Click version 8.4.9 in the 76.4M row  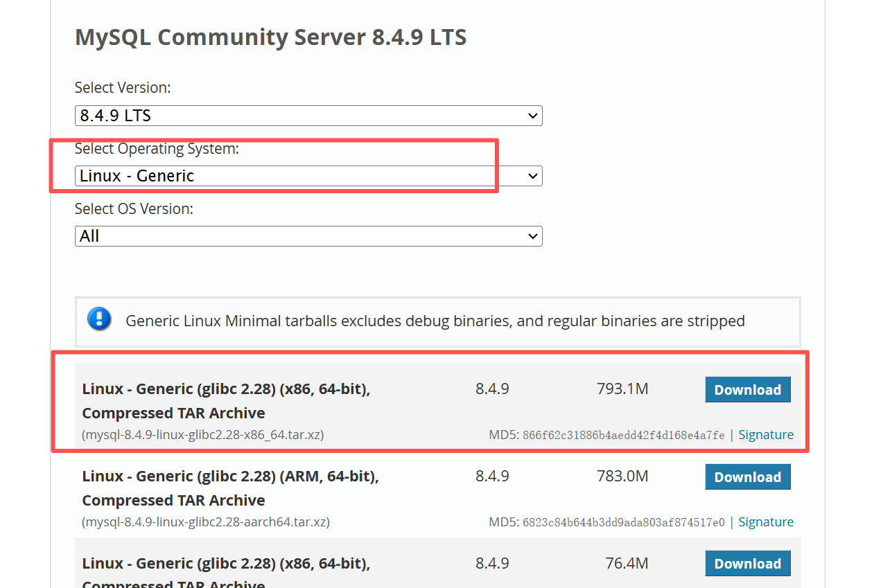tap(492, 564)
